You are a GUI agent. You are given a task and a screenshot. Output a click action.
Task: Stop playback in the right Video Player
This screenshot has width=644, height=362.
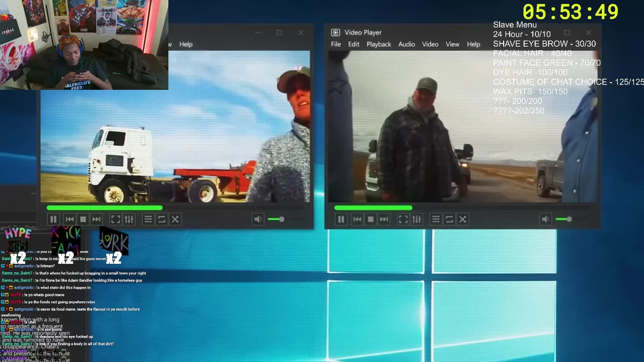[371, 219]
